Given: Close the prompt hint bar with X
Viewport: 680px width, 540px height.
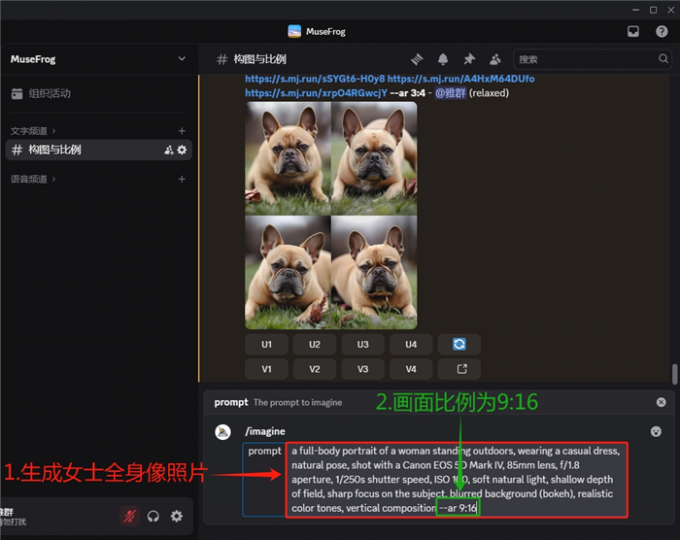Looking at the screenshot, I should coord(661,402).
